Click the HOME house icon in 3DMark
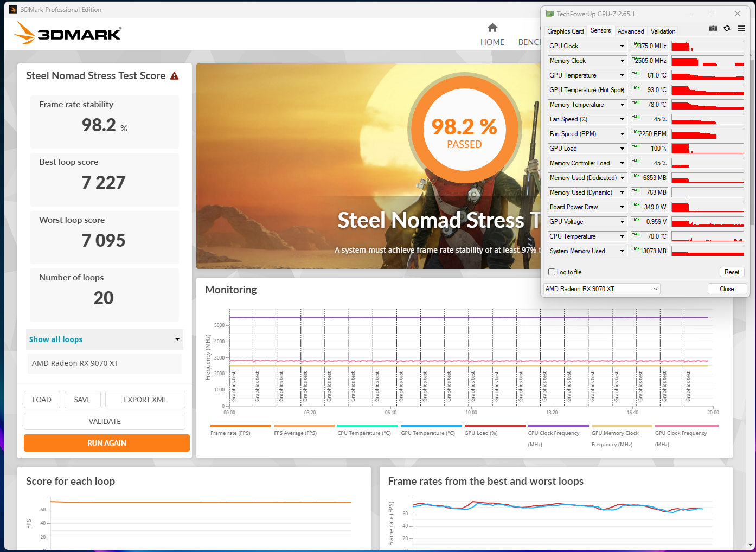The image size is (756, 552). click(492, 28)
